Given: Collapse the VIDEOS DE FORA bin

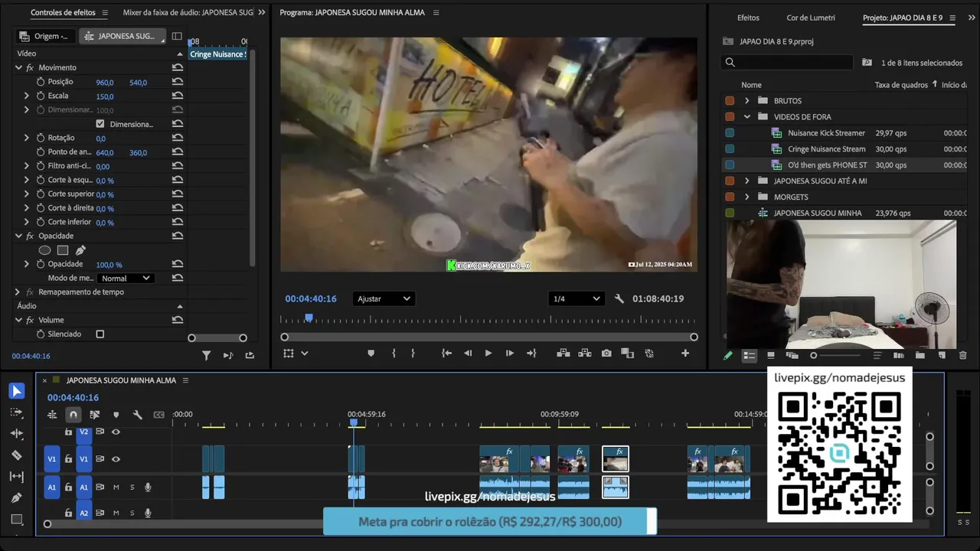Looking at the screenshot, I should point(747,116).
